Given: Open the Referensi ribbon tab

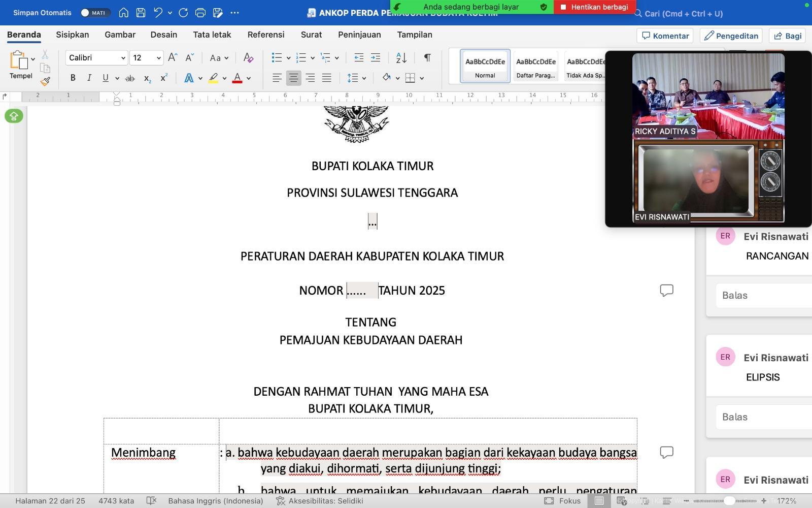Looking at the screenshot, I should pyautogui.click(x=266, y=35).
